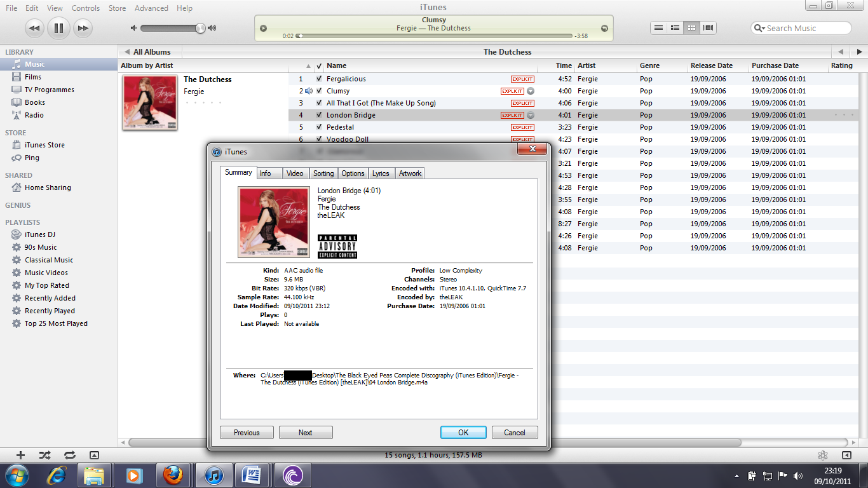Click the Next button in the dialog
The width and height of the screenshot is (868, 488).
[306, 433]
